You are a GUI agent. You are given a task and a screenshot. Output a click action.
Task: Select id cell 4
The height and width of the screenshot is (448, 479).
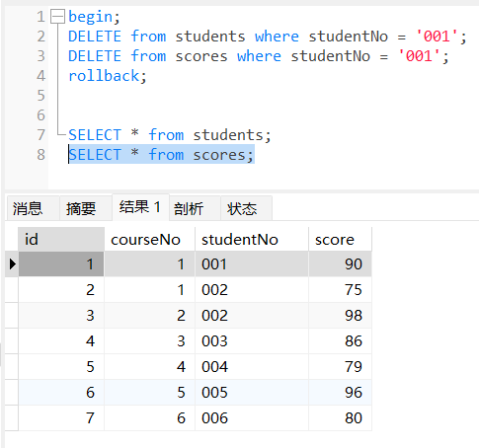[61, 341]
